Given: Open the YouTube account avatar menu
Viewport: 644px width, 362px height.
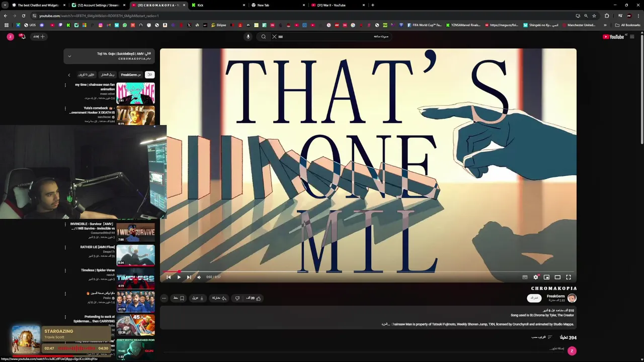Looking at the screenshot, I should (x=10, y=37).
